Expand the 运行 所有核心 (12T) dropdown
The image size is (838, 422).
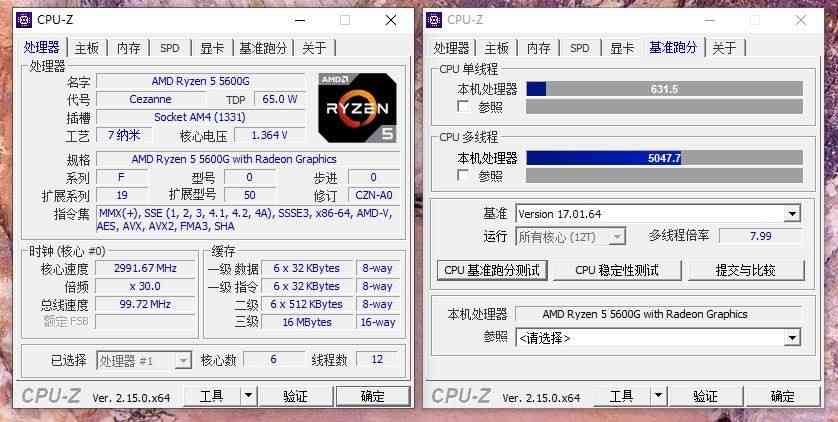(570, 237)
